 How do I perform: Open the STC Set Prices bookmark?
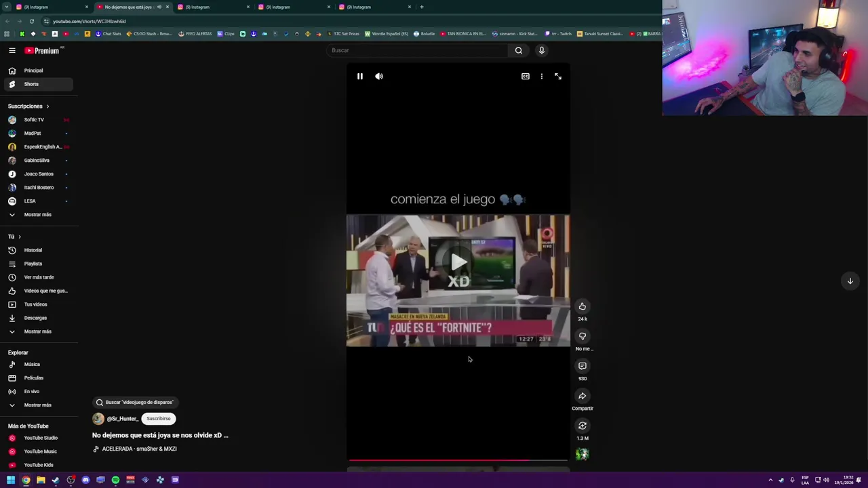344,34
